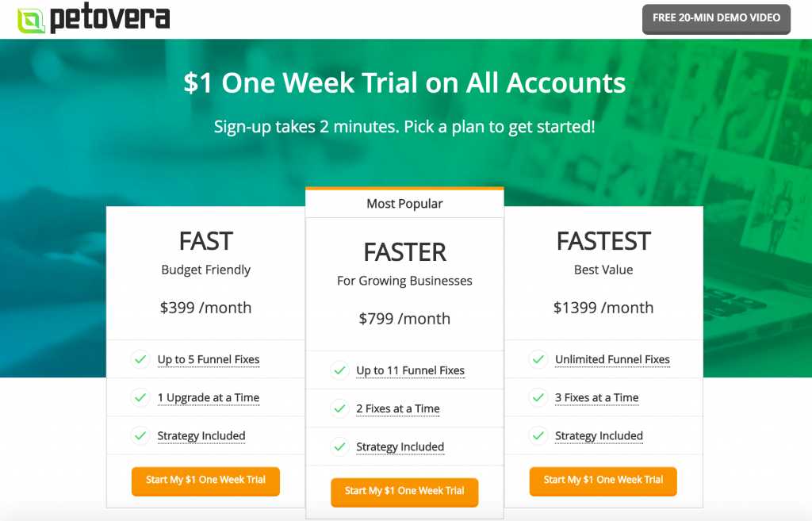This screenshot has height=521, width=812.
Task: Toggle the checkmark on FASTEST plan's "Unlimited Funnel Fixes"
Action: (538, 359)
